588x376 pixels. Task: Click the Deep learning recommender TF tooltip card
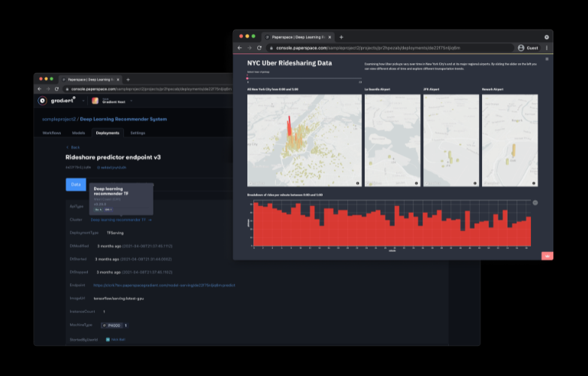121,199
